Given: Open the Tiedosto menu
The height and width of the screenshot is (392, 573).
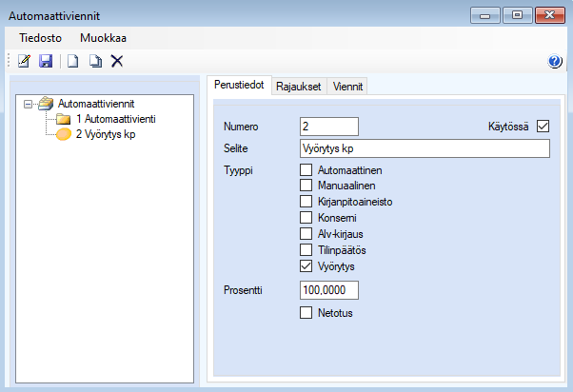Looking at the screenshot, I should [40, 38].
